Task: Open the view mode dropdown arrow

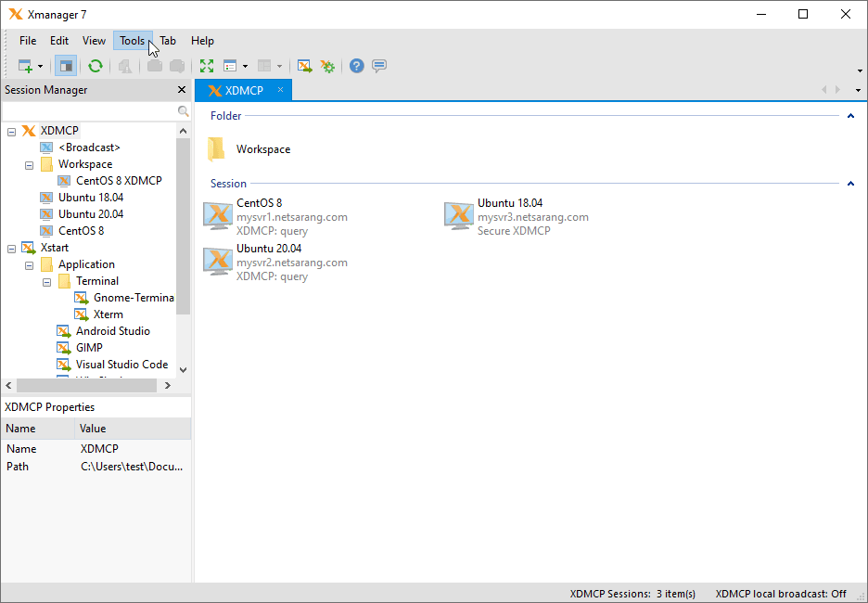Action: pyautogui.click(x=245, y=67)
